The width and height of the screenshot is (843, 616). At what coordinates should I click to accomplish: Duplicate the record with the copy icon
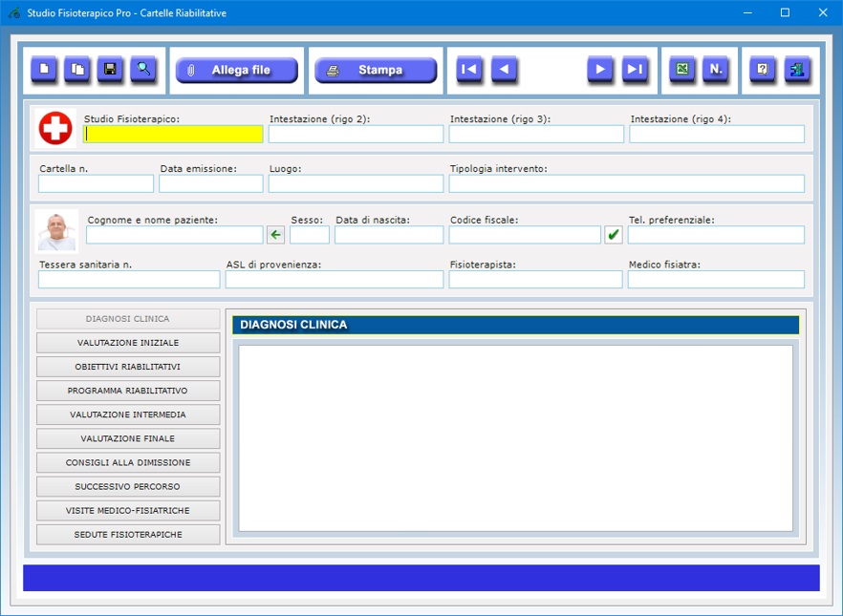click(x=77, y=70)
